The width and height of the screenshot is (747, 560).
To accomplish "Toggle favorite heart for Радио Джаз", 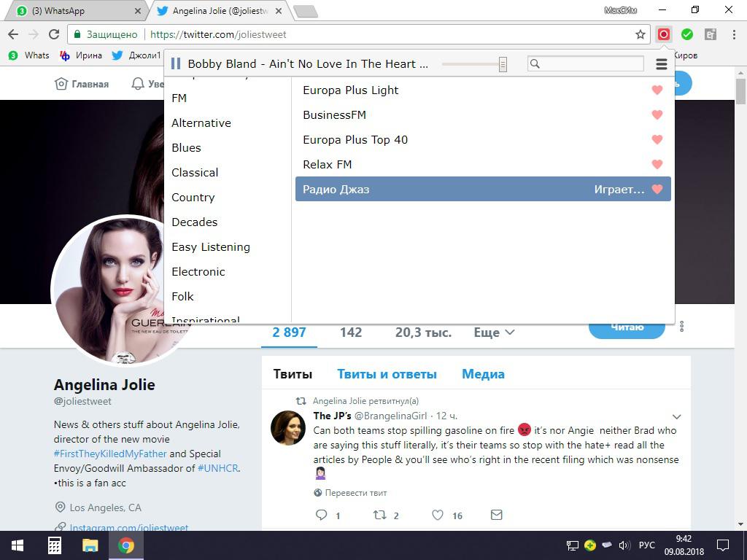I will [657, 189].
